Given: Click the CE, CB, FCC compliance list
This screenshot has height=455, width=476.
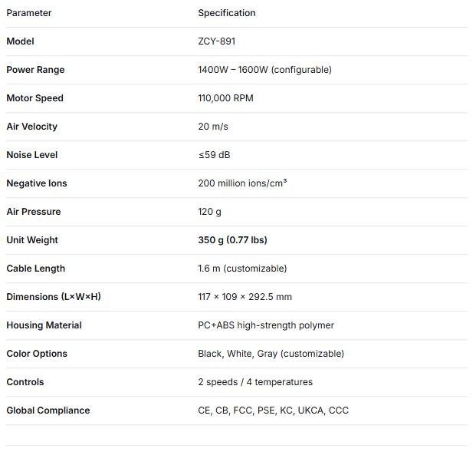Looking at the screenshot, I should click(273, 410).
